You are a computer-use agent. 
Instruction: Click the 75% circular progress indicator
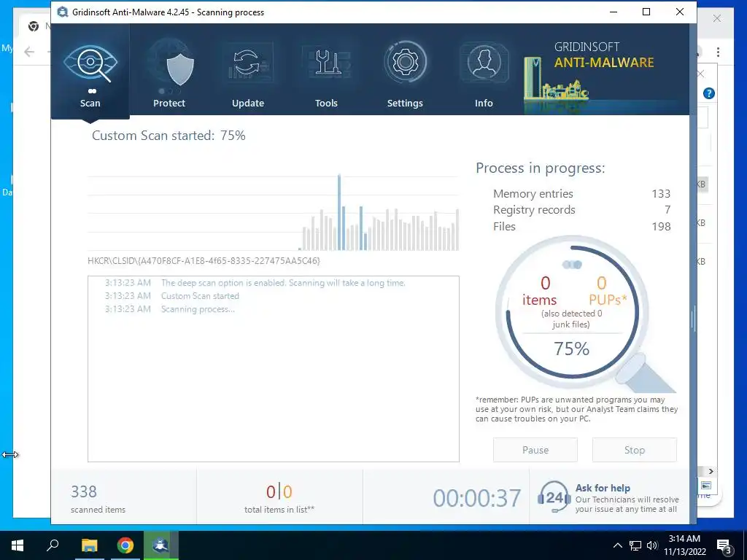click(x=572, y=312)
